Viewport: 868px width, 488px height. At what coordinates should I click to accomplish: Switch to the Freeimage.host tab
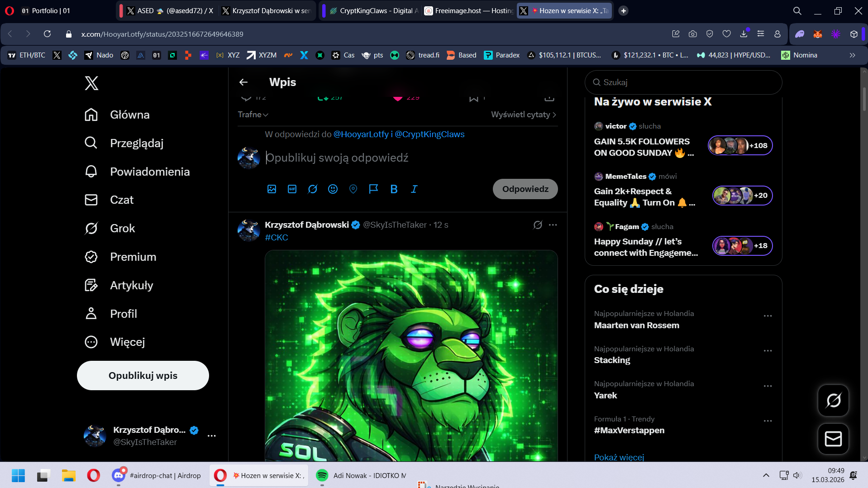469,11
